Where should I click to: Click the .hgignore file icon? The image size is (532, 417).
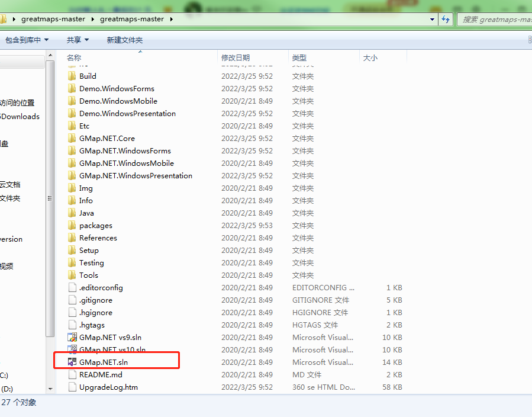[72, 312]
